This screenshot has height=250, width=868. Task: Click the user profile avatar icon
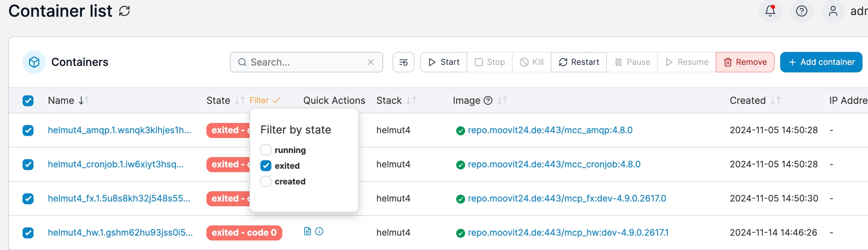(833, 11)
